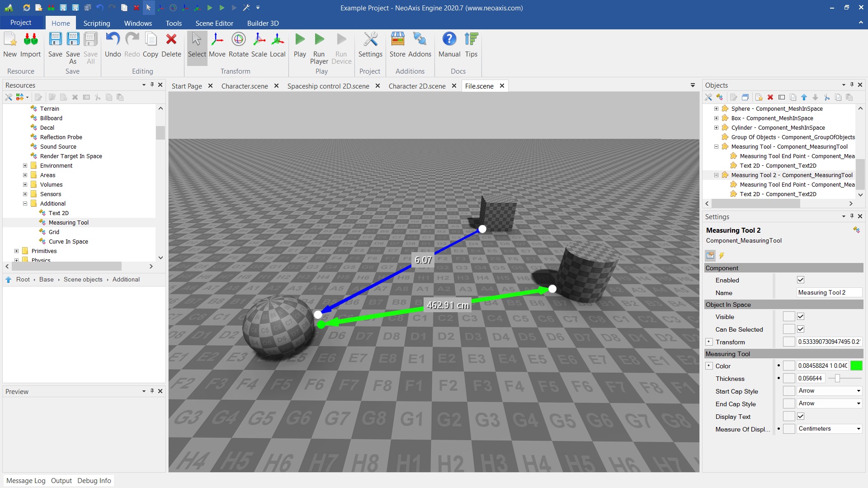Toggle the Enabled checkbox
Viewport: 868px width, 488px height.
801,280
